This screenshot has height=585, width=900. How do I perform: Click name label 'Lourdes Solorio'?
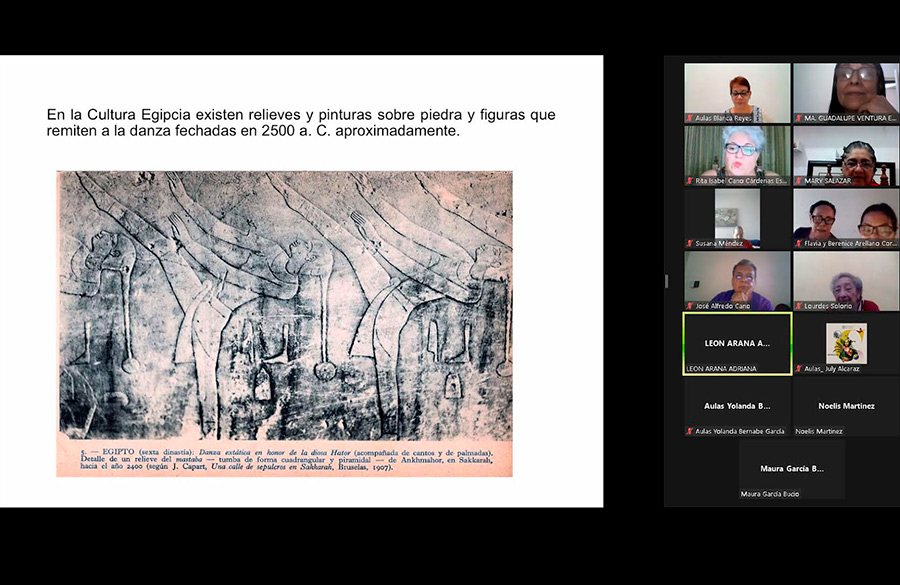tap(828, 306)
